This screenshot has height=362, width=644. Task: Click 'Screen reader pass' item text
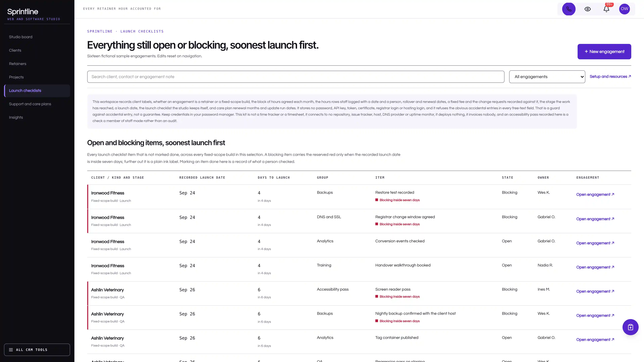pyautogui.click(x=393, y=290)
